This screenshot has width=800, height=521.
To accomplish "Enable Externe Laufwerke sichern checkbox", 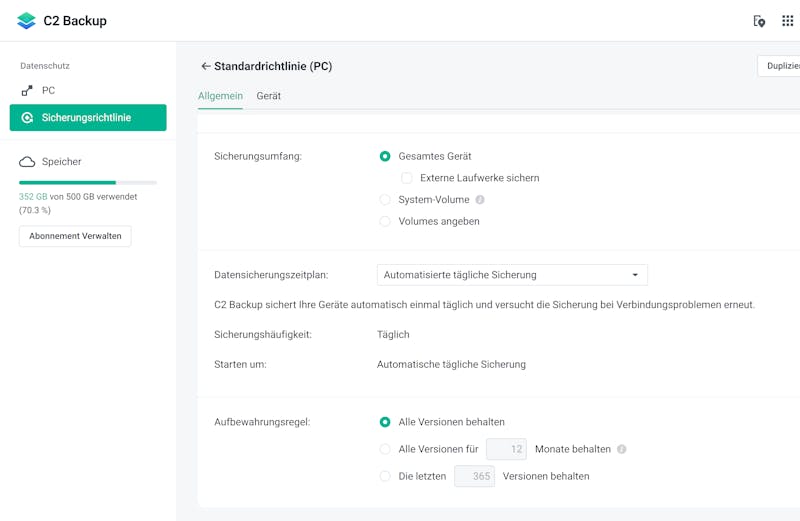I will (x=407, y=178).
